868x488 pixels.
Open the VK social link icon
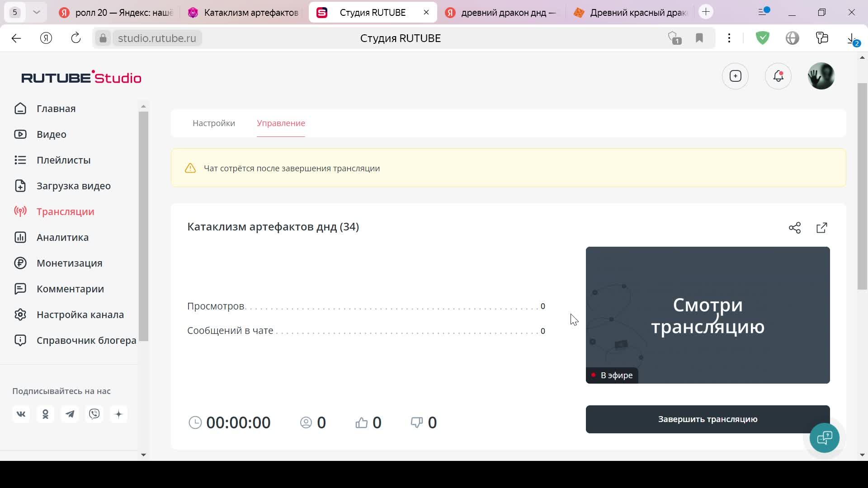point(21,414)
